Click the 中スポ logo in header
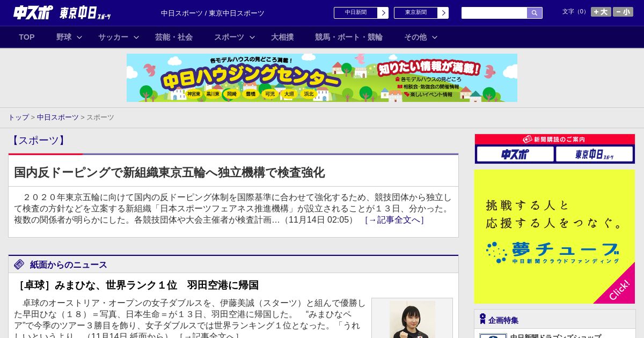 pyautogui.click(x=33, y=13)
